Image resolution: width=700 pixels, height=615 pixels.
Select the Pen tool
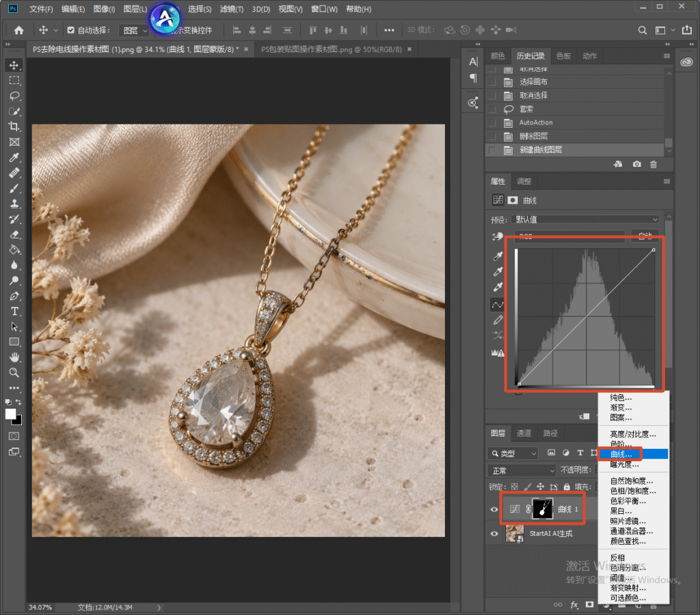[14, 296]
